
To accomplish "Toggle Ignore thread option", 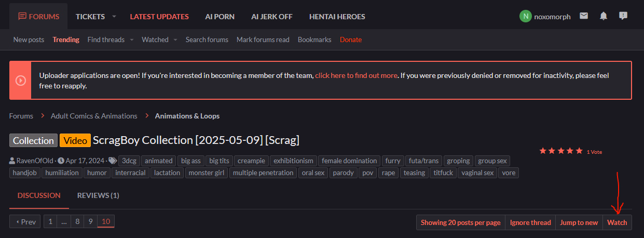I will click(x=530, y=222).
